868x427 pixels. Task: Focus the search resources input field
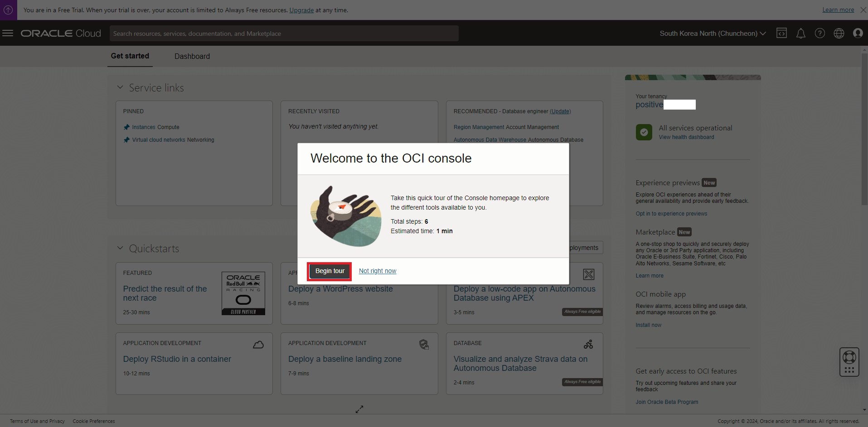(x=284, y=34)
